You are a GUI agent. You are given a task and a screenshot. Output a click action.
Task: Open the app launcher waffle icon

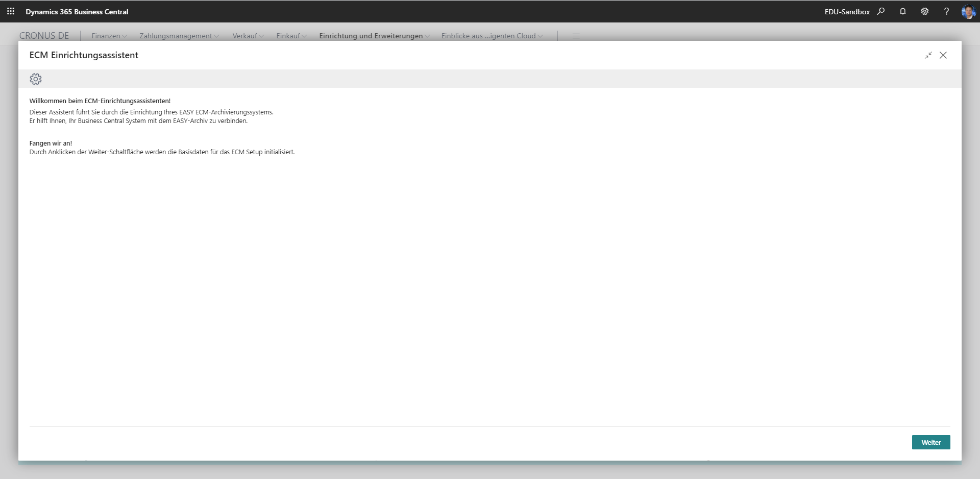(11, 11)
